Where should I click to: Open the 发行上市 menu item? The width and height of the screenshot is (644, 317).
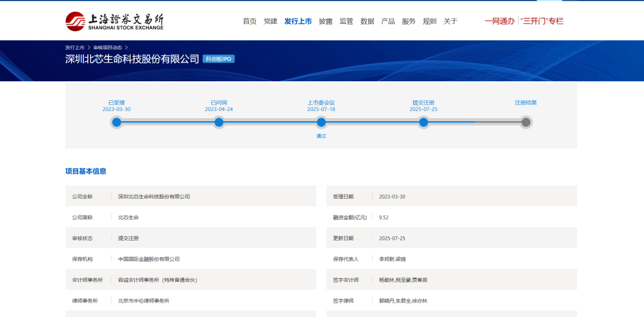[x=298, y=21]
